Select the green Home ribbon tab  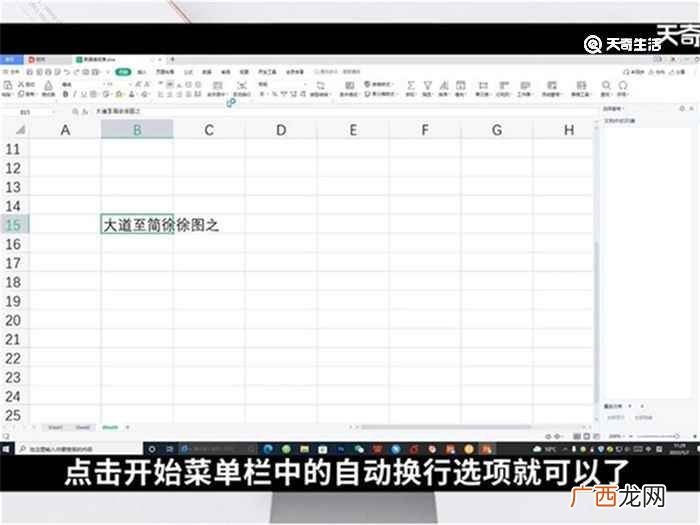click(x=123, y=72)
